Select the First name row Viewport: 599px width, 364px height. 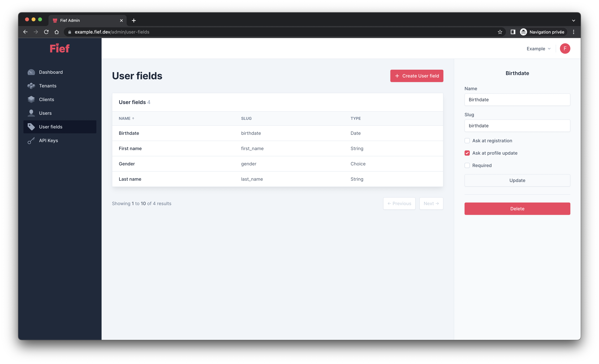pyautogui.click(x=277, y=149)
